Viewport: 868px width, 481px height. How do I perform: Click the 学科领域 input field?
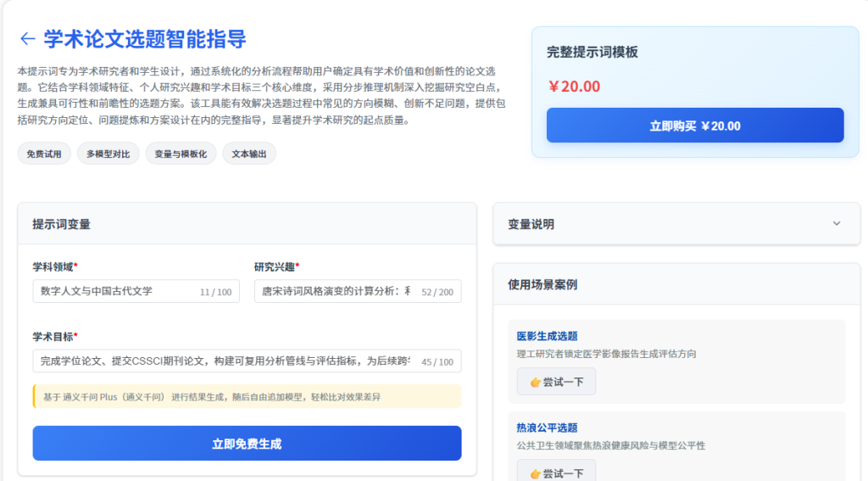tap(114, 291)
